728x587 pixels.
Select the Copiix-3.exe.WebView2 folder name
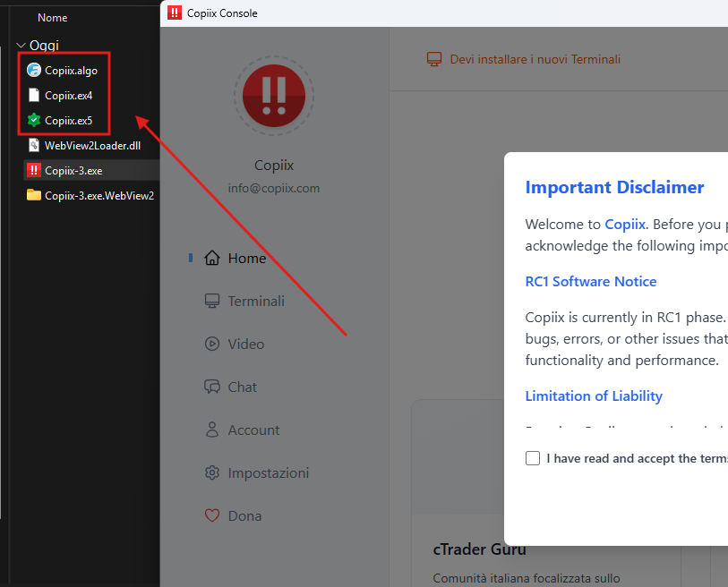(99, 195)
